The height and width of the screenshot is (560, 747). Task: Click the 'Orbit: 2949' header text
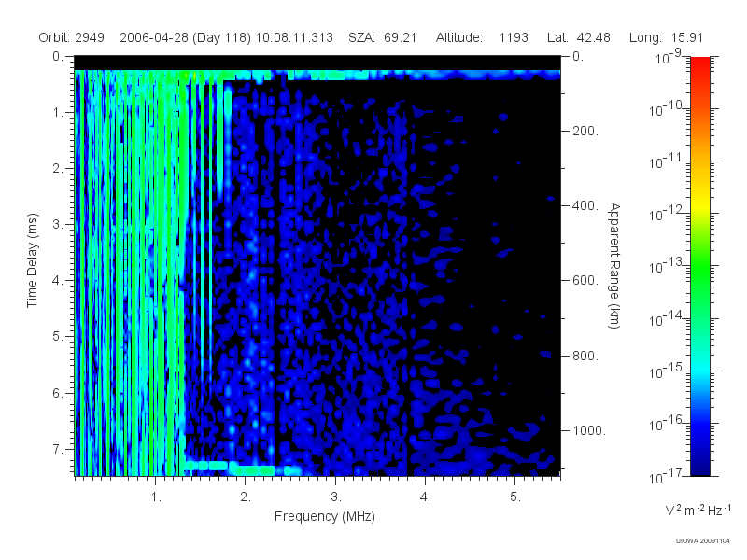[72, 37]
